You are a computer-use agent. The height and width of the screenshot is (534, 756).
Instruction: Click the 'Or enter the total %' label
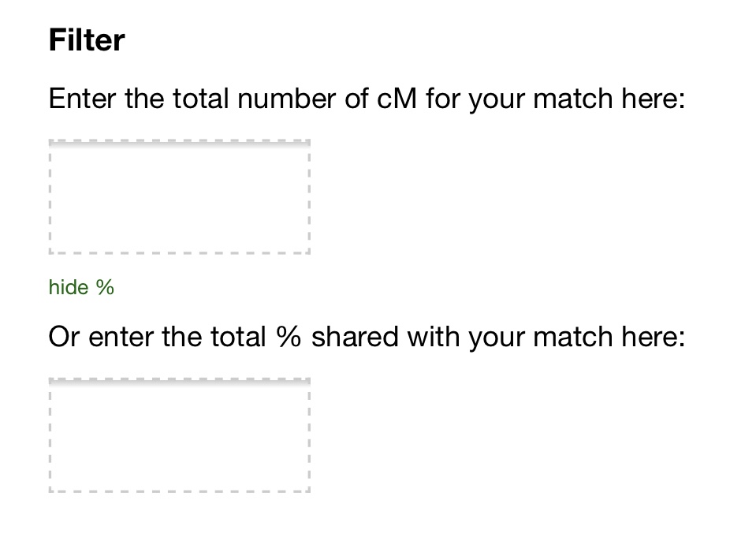pos(367,338)
